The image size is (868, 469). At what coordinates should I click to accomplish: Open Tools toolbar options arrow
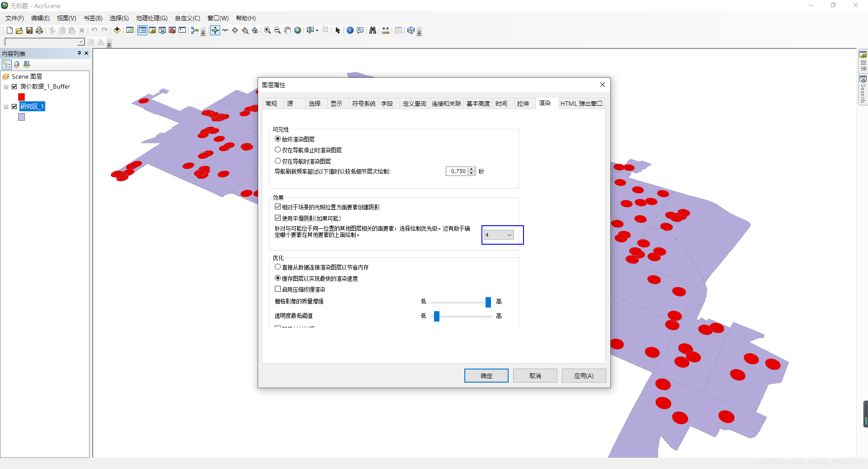click(x=419, y=32)
